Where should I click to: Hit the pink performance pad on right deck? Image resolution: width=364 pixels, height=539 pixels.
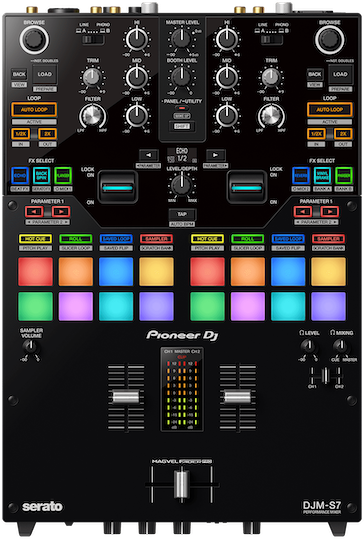coord(248,306)
